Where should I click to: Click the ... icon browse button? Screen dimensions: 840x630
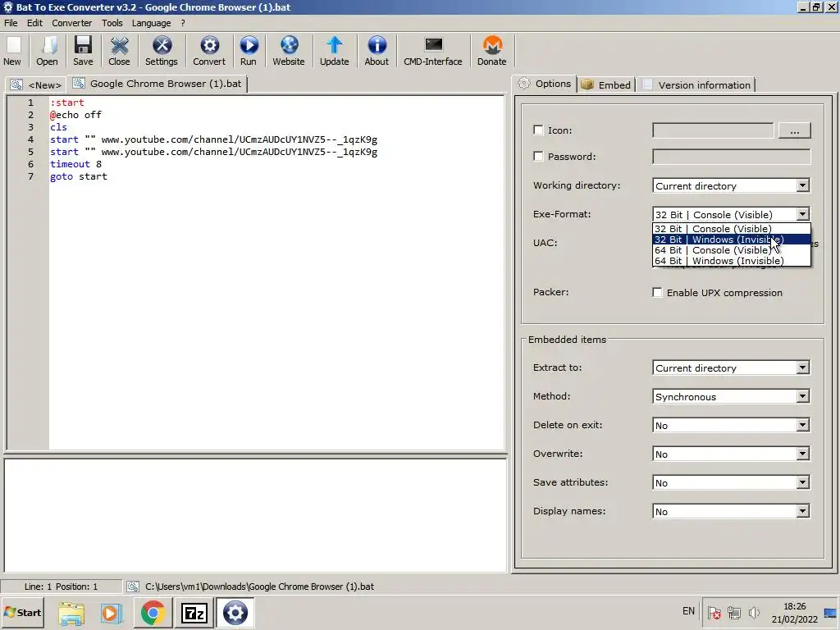click(794, 130)
